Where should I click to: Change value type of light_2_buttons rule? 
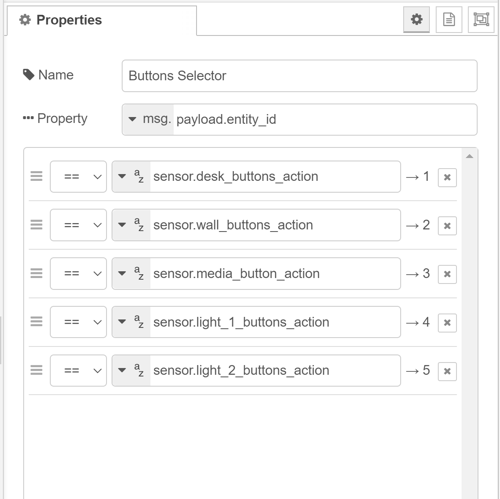[x=131, y=371]
